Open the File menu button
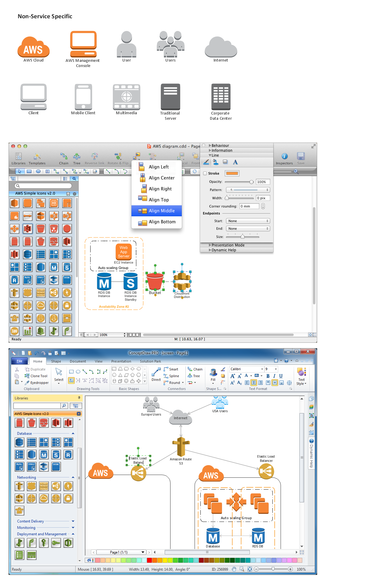The width and height of the screenshot is (366, 588). [20, 361]
